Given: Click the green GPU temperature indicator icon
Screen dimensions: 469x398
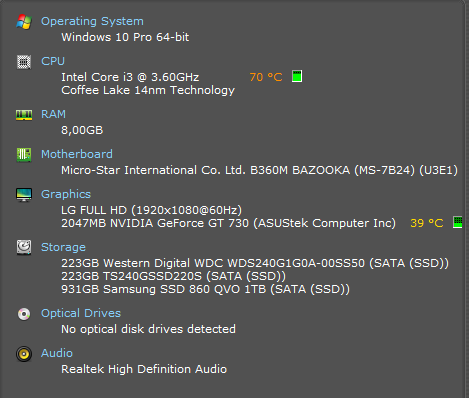Looking at the screenshot, I should click(458, 222).
